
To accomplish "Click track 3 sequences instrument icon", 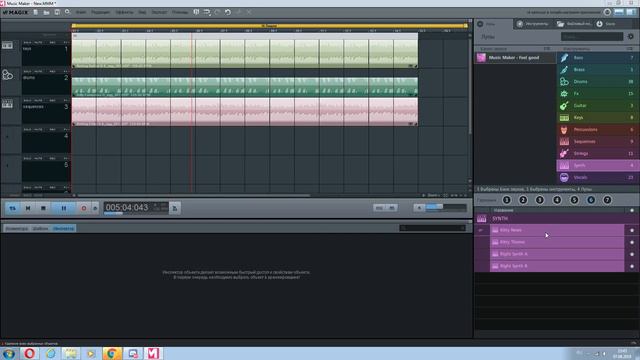I will click(7, 104).
